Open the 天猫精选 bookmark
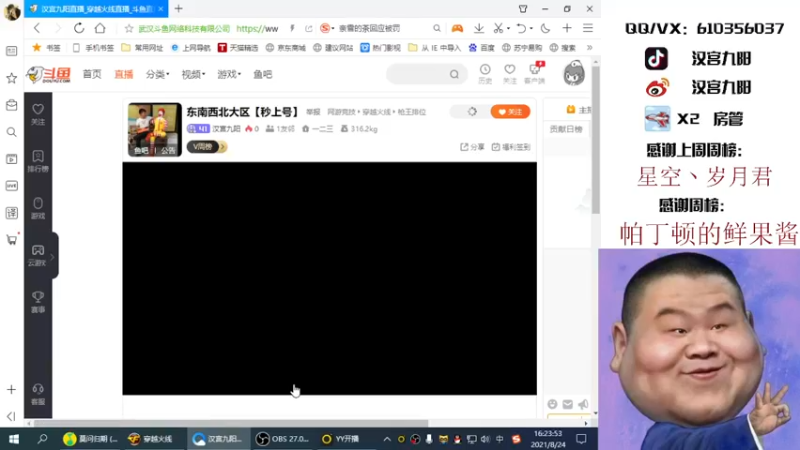This screenshot has height=450, width=800. pos(238,47)
